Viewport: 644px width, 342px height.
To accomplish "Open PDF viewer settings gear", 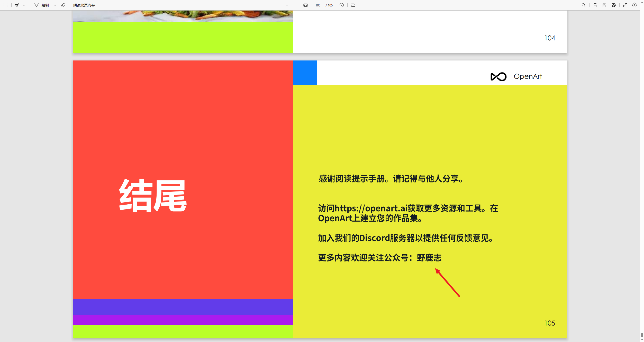I will click(x=634, y=5).
